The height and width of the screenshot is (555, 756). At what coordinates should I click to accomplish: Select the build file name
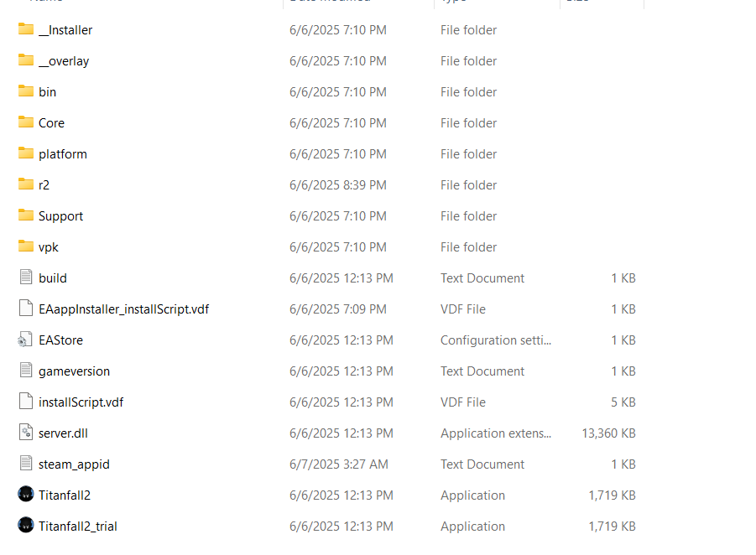[53, 278]
